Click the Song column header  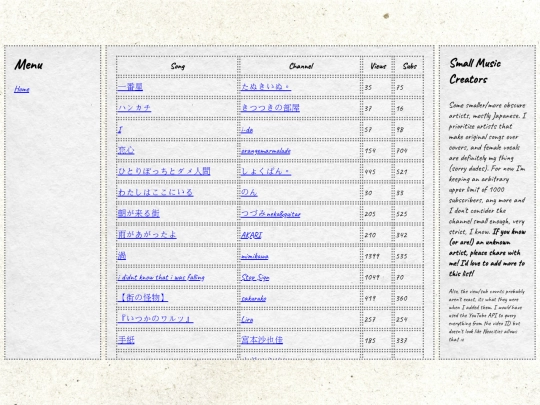[x=178, y=66]
